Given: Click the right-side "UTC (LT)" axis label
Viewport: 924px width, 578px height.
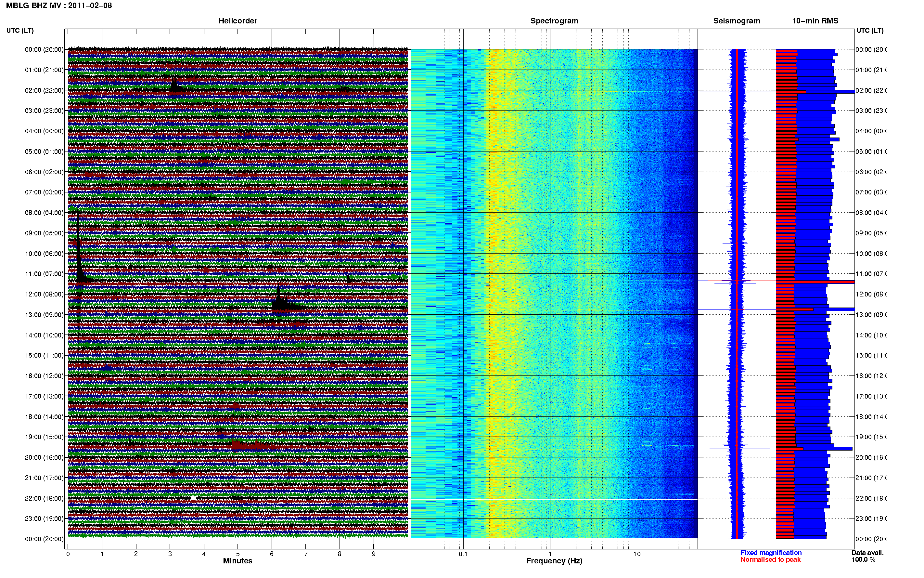Looking at the screenshot, I should (870, 31).
